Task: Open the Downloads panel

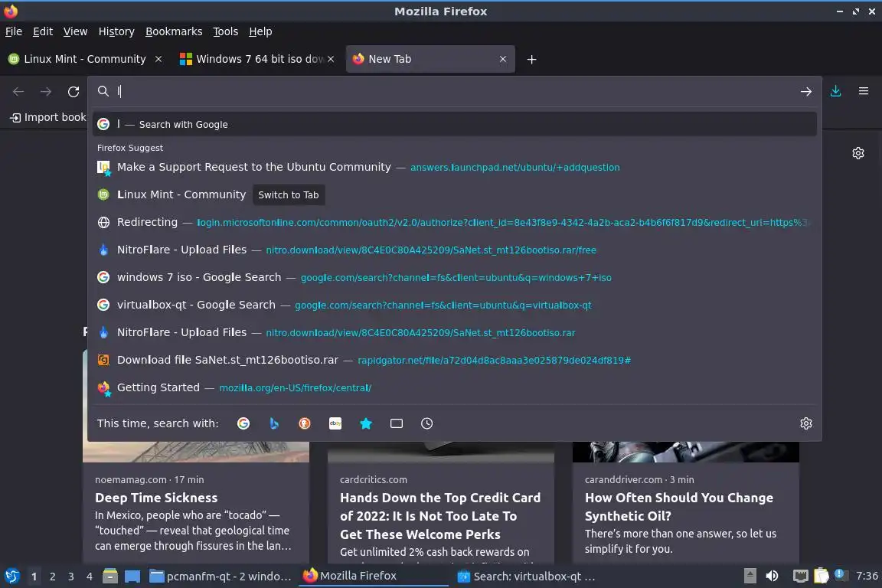Action: (x=836, y=91)
